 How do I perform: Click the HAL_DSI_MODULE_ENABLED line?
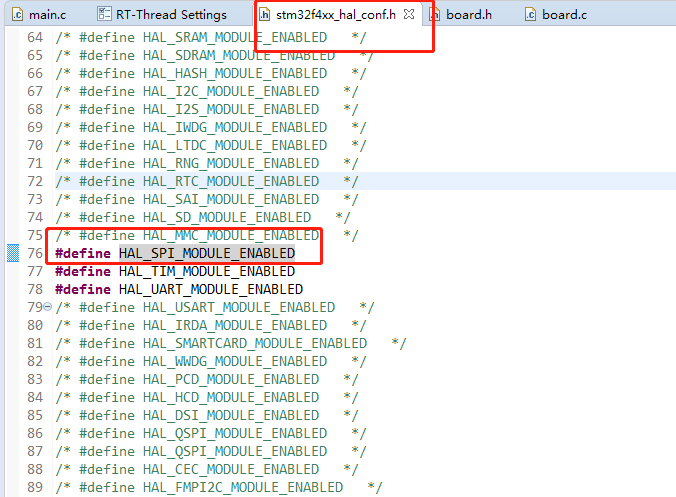click(x=207, y=415)
